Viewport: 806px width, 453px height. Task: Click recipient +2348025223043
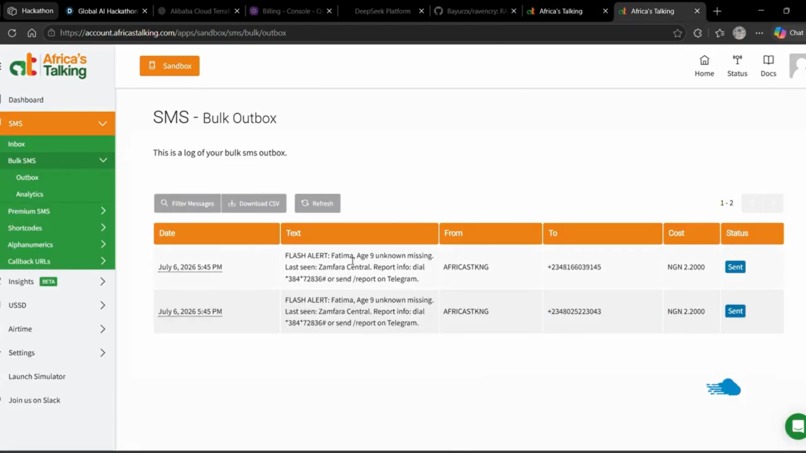[574, 311]
